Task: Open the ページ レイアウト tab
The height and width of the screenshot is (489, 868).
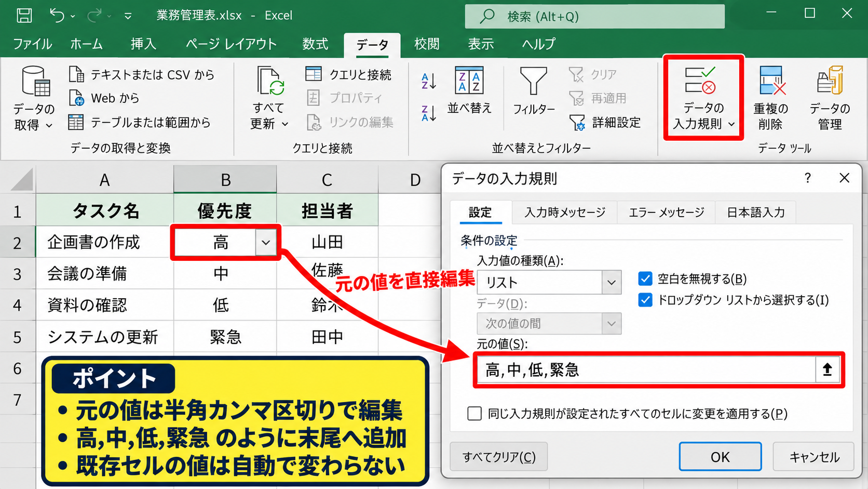Action: [231, 44]
